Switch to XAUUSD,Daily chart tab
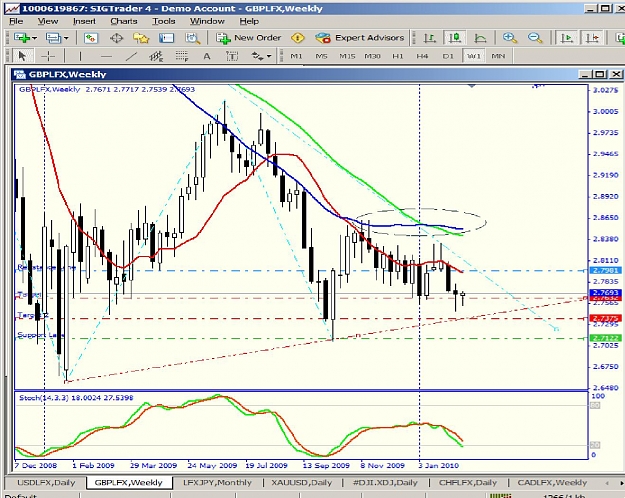This screenshot has width=625, height=498. (302, 482)
